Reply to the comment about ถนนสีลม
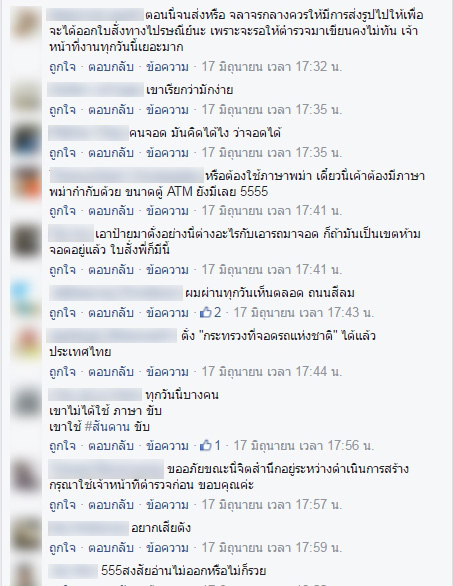This screenshot has width=453, height=586. click(x=111, y=312)
